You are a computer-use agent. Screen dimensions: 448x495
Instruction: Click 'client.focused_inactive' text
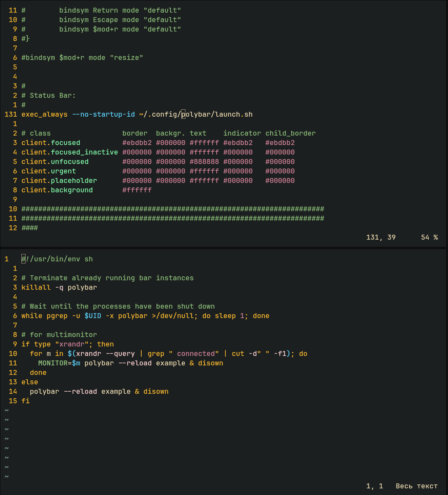tap(70, 152)
